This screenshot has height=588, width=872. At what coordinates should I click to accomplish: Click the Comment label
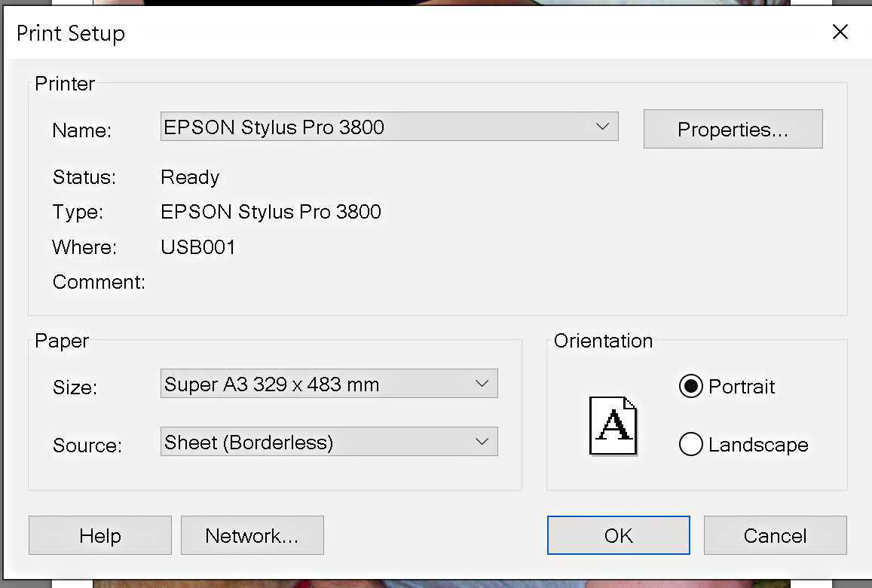coord(99,283)
